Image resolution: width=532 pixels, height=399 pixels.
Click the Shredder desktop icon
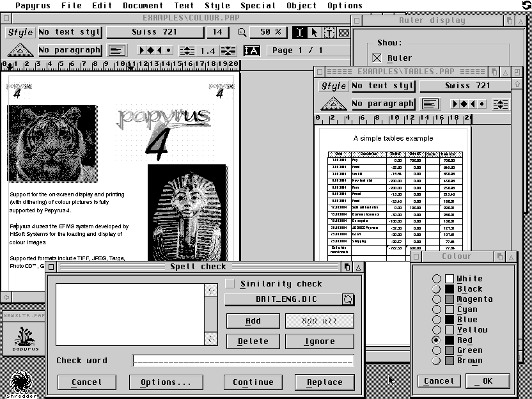tap(21, 385)
